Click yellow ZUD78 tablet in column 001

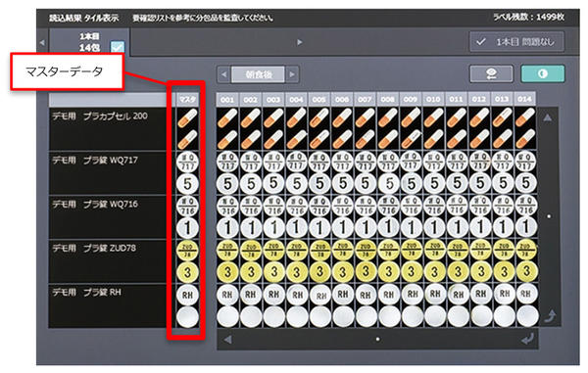(227, 251)
